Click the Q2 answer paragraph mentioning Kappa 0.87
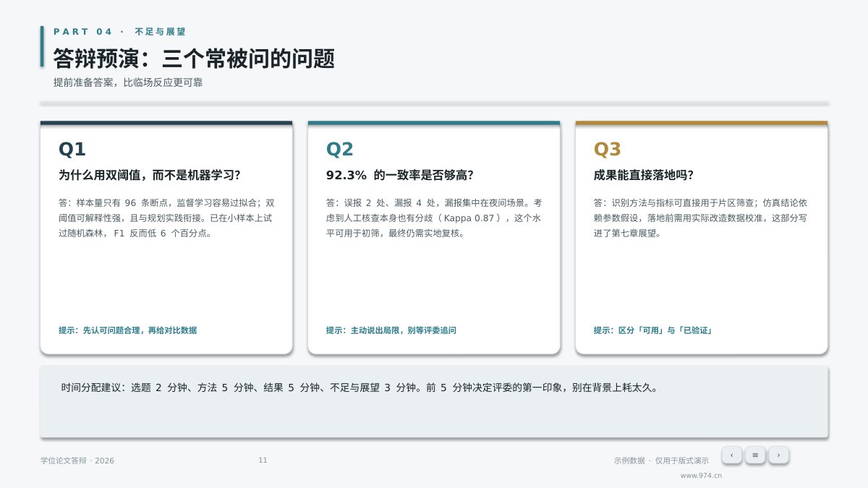Image resolution: width=868 pixels, height=488 pixels. click(x=434, y=218)
